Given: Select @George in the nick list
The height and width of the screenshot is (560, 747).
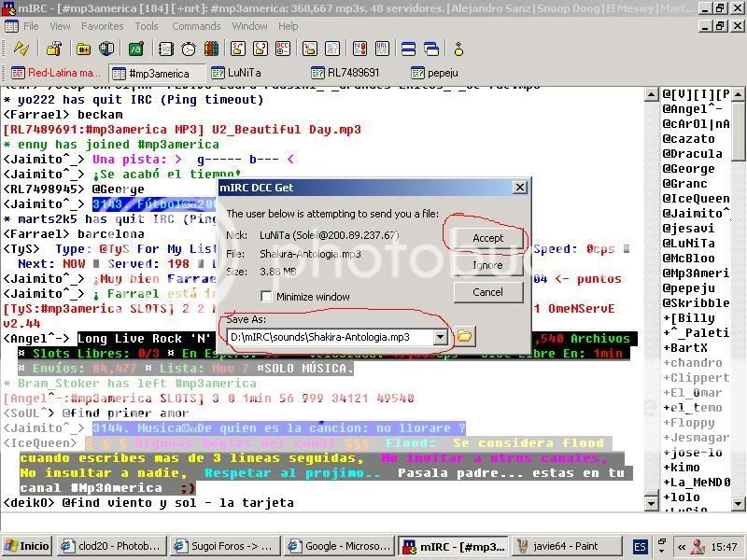Looking at the screenshot, I should point(688,169).
